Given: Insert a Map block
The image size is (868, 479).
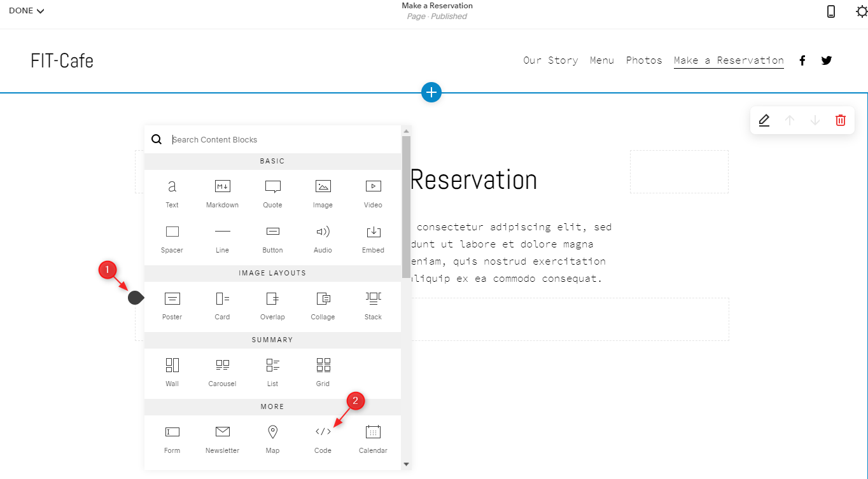Looking at the screenshot, I should pyautogui.click(x=272, y=433).
